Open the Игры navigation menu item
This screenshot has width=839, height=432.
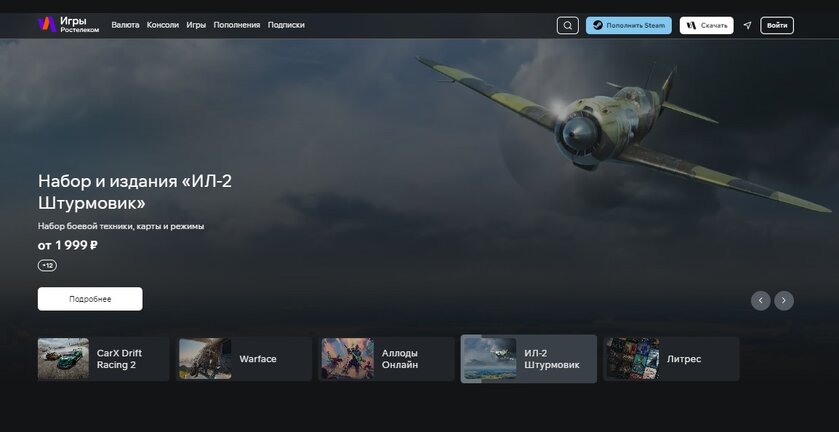[x=196, y=25]
